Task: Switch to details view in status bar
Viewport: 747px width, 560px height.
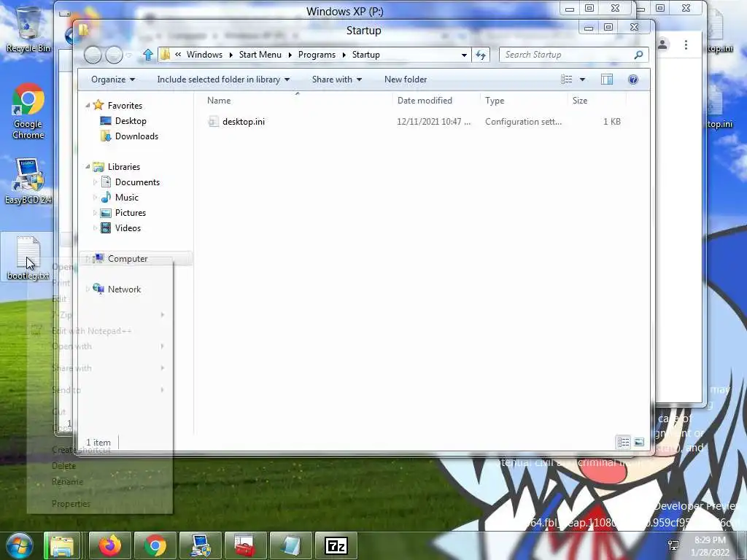Action: (623, 443)
